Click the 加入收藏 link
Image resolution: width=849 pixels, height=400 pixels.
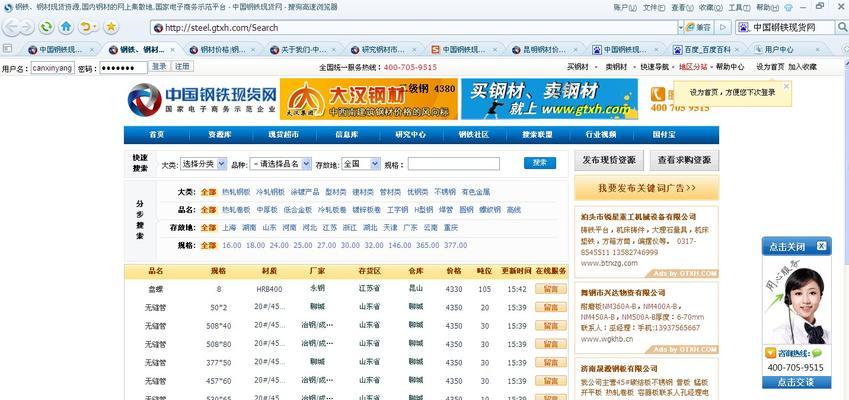[x=802, y=67]
